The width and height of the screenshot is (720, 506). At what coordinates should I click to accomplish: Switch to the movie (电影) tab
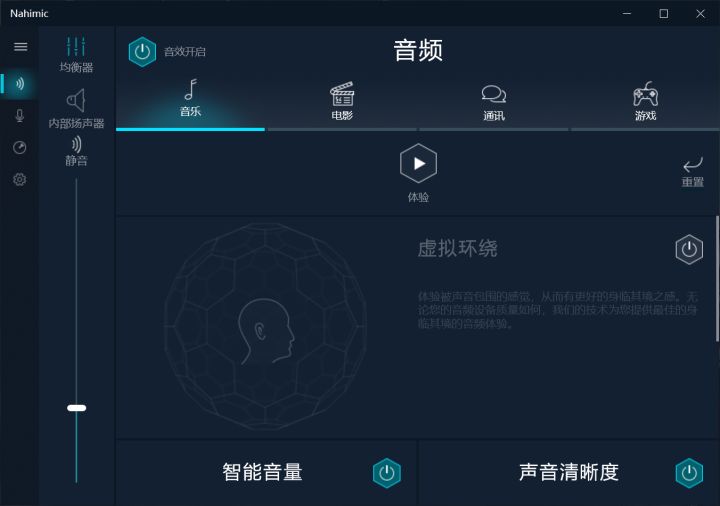(x=342, y=101)
